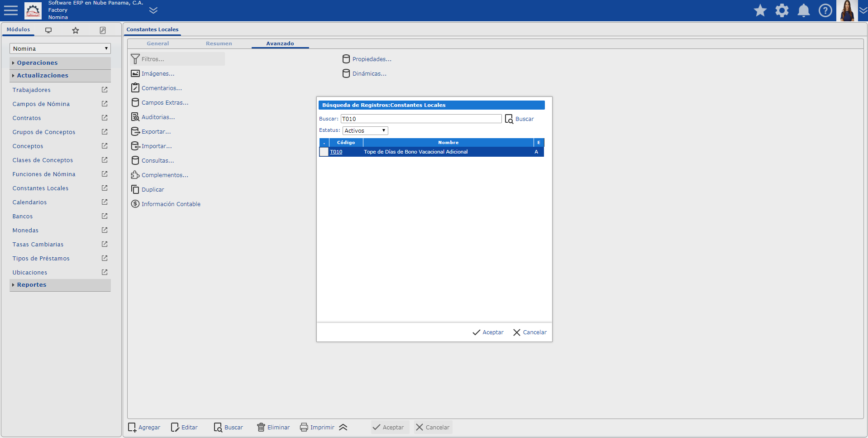Select the Avanzado tab
The image size is (868, 438).
[x=280, y=43]
